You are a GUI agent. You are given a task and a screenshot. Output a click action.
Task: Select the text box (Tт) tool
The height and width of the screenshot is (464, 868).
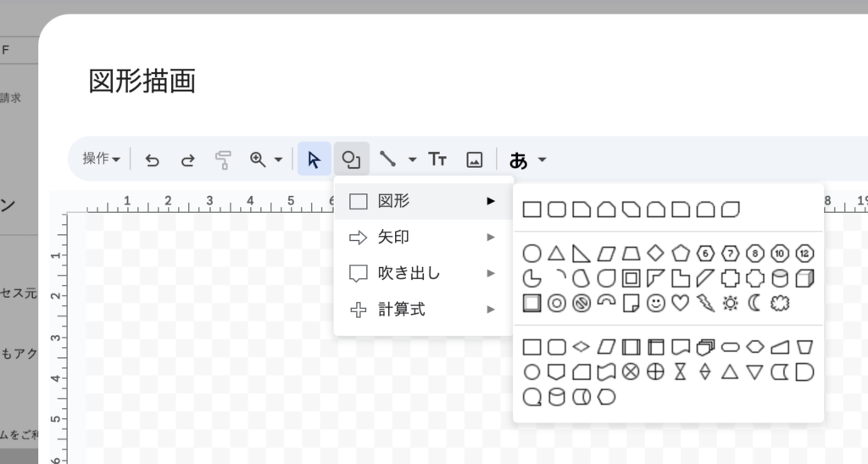click(x=437, y=159)
